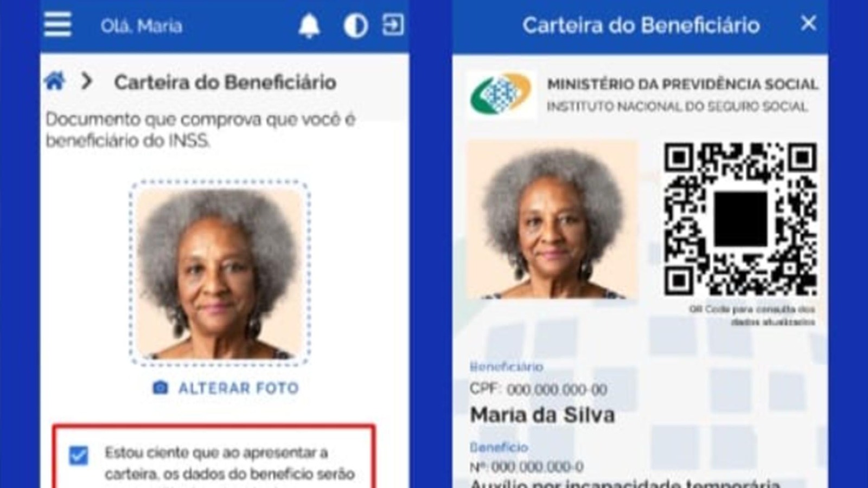868x488 pixels.
Task: Open notifications bell
Action: pos(309,25)
